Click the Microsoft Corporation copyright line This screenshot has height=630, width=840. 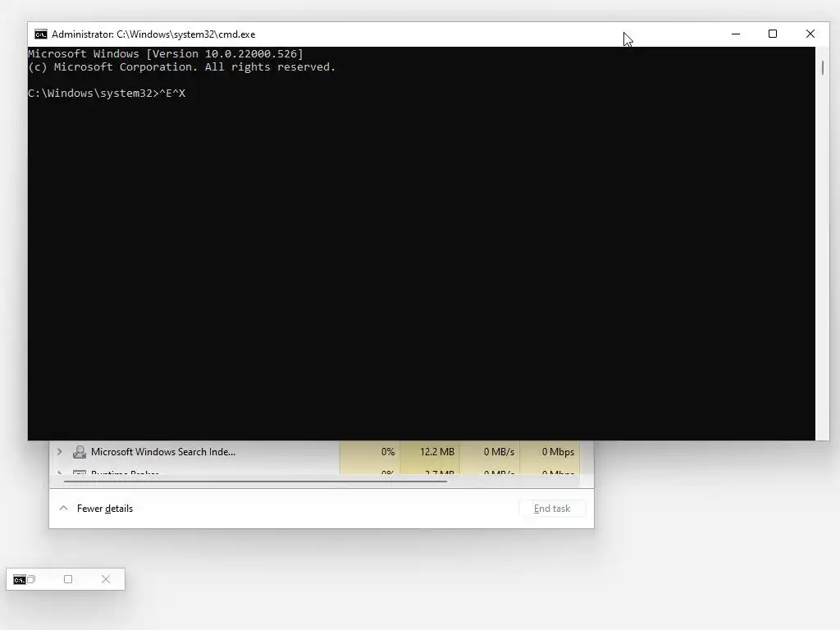click(181, 67)
